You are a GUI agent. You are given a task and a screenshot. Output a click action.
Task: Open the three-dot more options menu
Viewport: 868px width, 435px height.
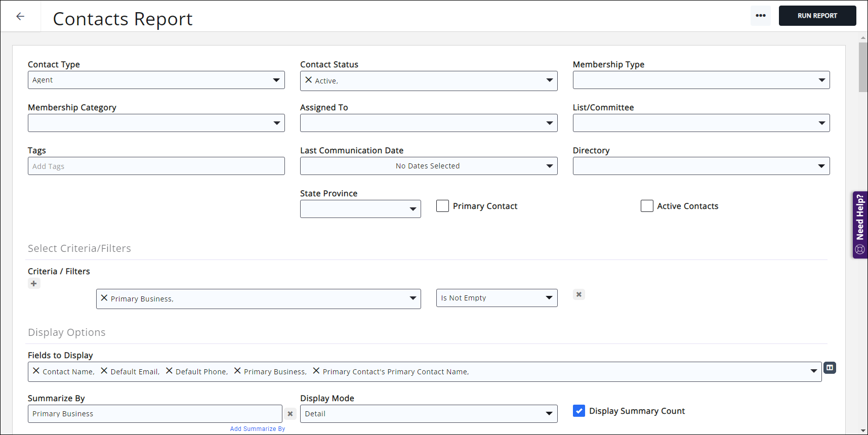point(760,16)
